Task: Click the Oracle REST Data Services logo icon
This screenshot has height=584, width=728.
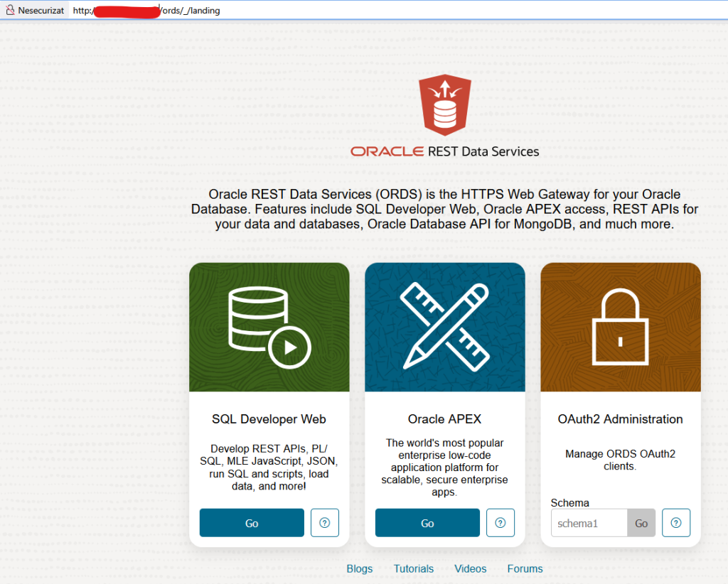Action: [444, 104]
